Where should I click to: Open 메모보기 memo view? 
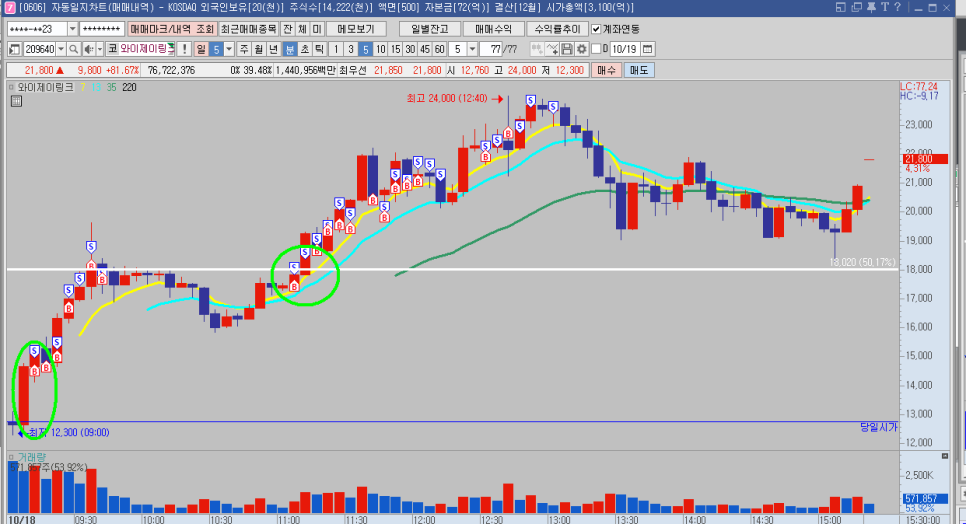tap(356, 29)
